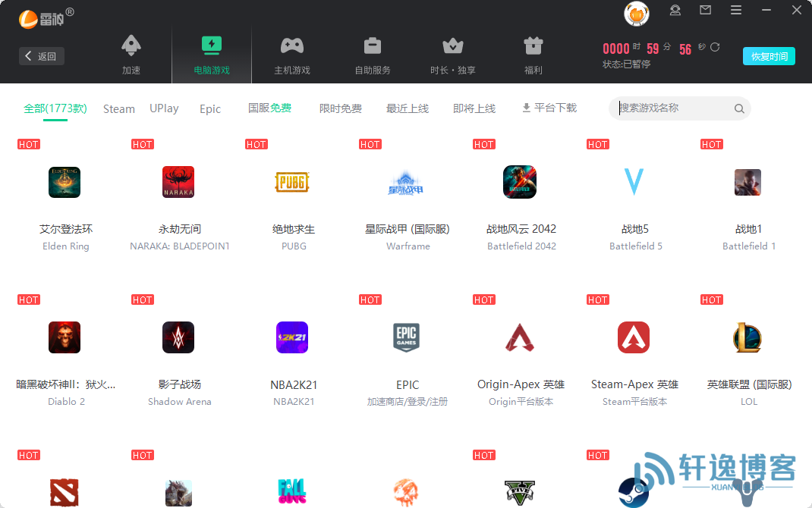
Task: Open the 自助服务 tab
Action: coord(373,55)
